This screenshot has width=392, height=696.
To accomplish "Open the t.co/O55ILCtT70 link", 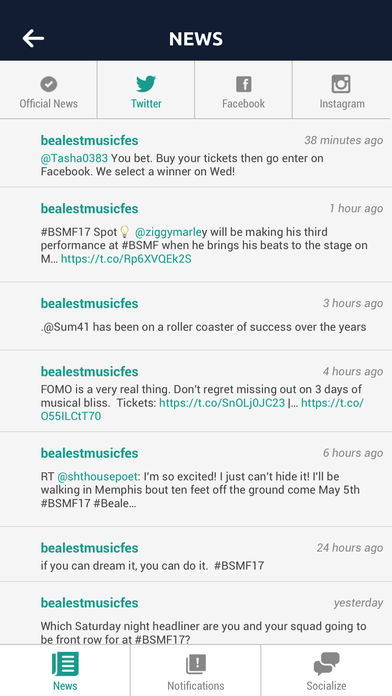I will (x=202, y=409).
